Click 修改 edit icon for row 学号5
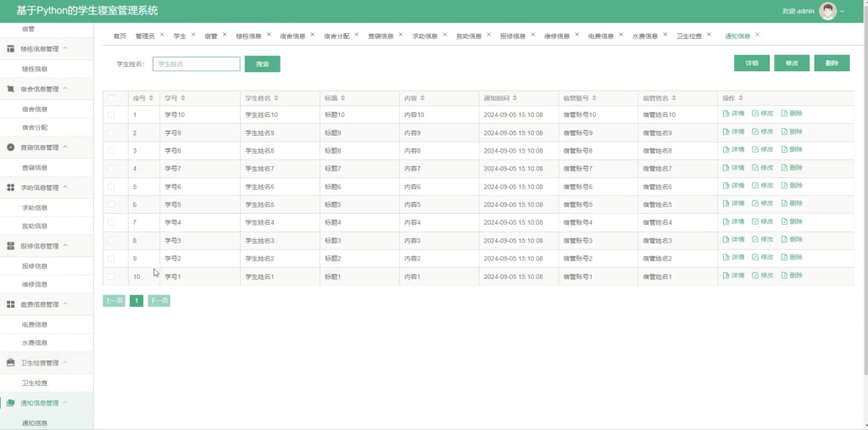Screen dimensions: 868x430 click(x=755, y=204)
